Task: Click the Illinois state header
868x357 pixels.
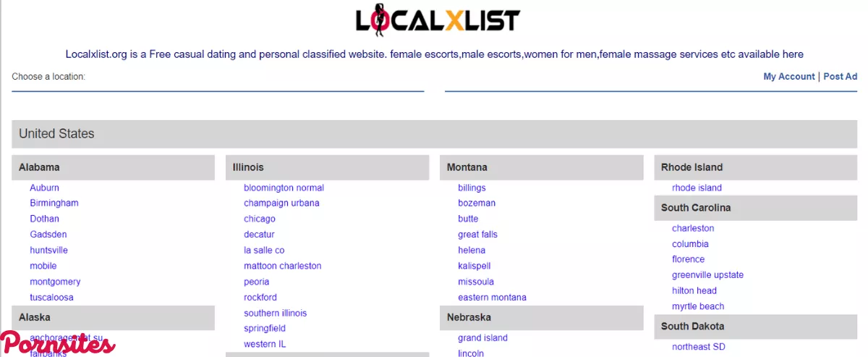Action: [248, 167]
